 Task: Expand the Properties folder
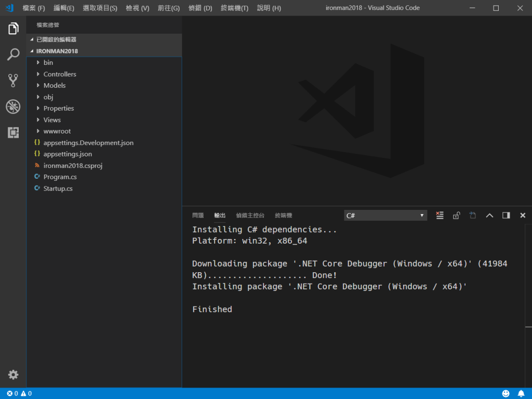104,108
